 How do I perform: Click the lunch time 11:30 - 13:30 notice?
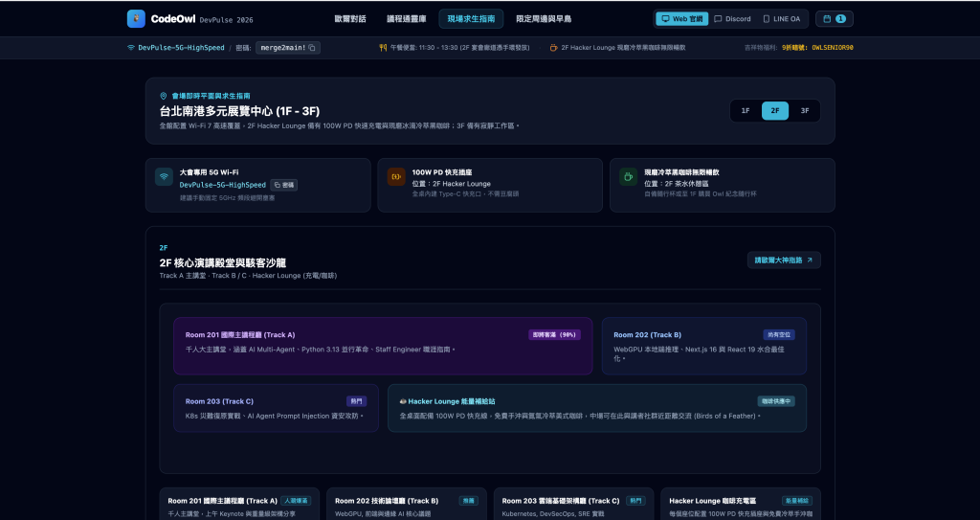(460, 48)
